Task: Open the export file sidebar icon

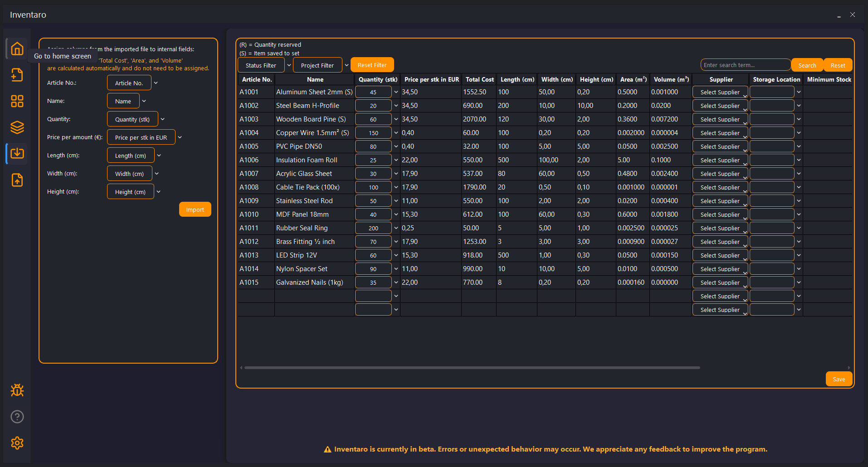Action: coord(17,180)
